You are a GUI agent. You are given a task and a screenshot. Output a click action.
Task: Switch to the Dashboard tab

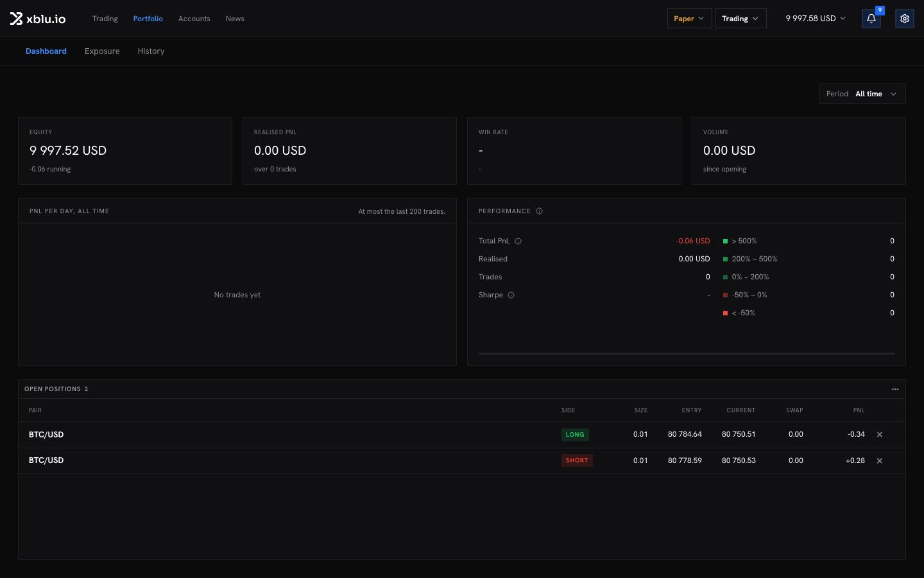(46, 51)
